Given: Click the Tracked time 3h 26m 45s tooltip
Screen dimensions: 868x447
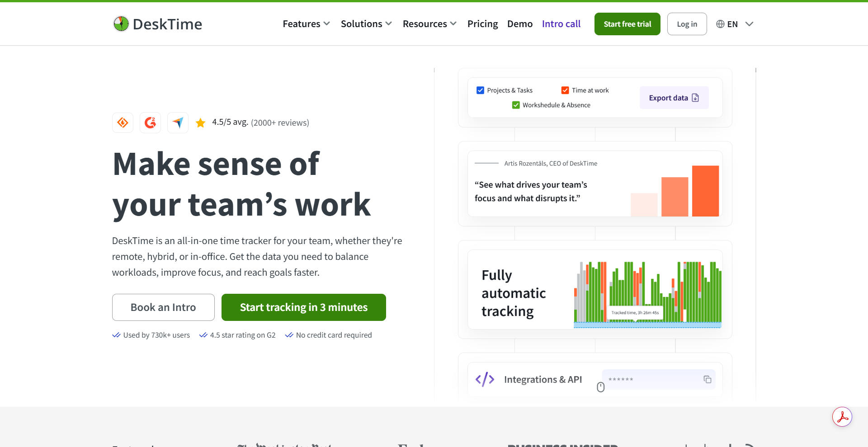Looking at the screenshot, I should tap(635, 313).
